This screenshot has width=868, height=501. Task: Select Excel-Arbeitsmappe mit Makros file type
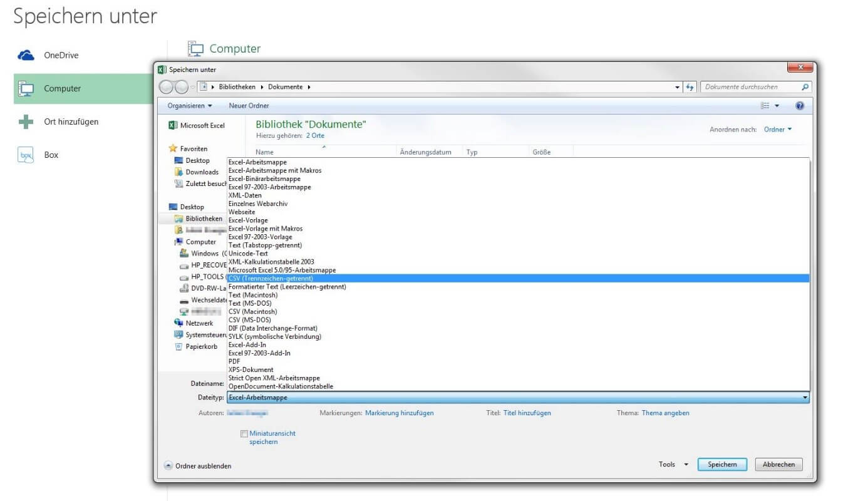(518, 170)
